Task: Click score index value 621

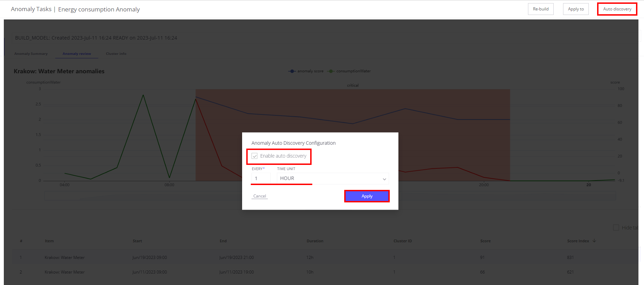Action: pyautogui.click(x=570, y=272)
